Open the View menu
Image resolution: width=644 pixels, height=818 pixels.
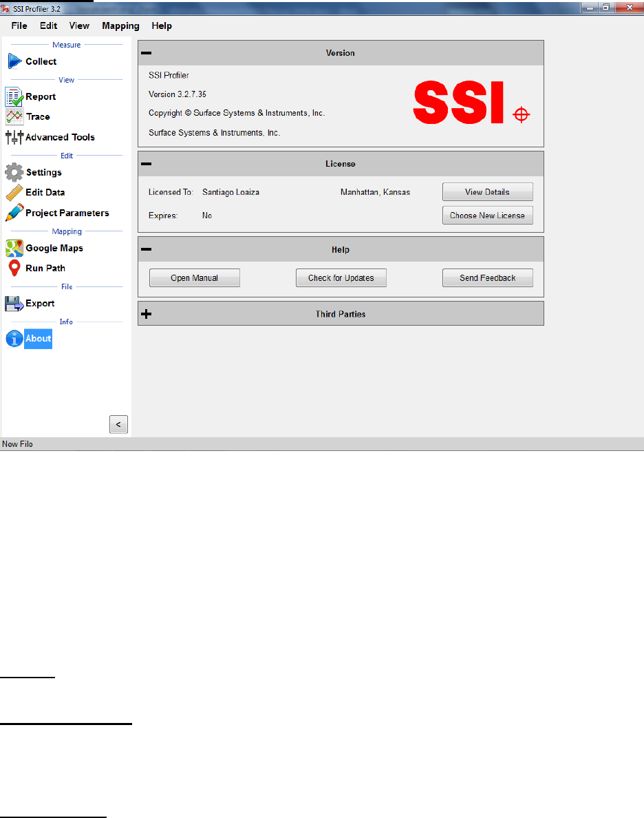[79, 25]
